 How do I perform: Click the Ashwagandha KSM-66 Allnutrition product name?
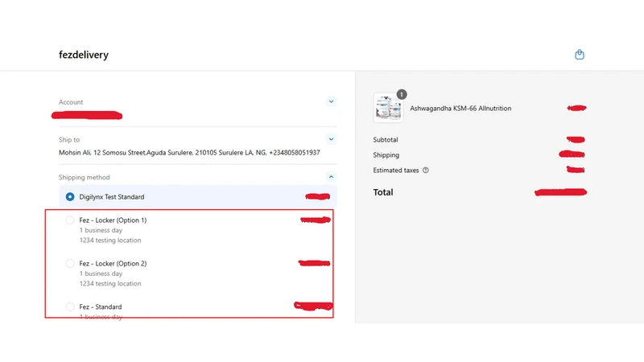(x=460, y=109)
